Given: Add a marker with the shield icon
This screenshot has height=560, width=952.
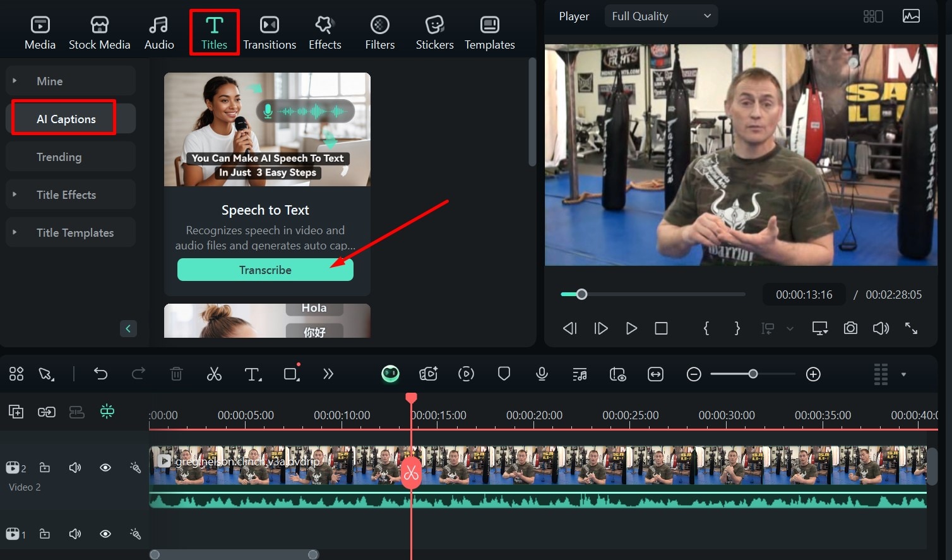Looking at the screenshot, I should click(x=504, y=374).
